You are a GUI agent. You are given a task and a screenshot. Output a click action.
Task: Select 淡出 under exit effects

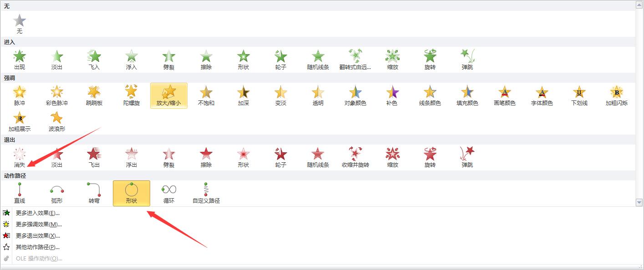pyautogui.click(x=57, y=157)
